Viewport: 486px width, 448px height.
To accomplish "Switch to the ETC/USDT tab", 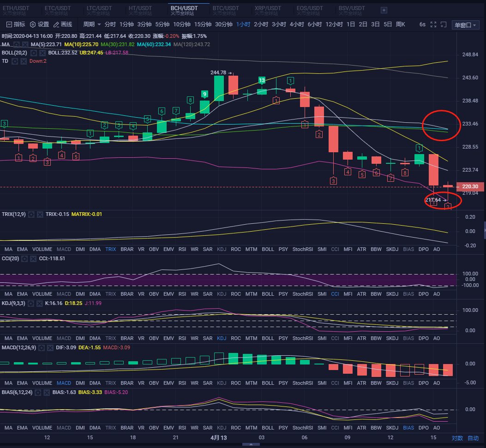I will (57, 10).
